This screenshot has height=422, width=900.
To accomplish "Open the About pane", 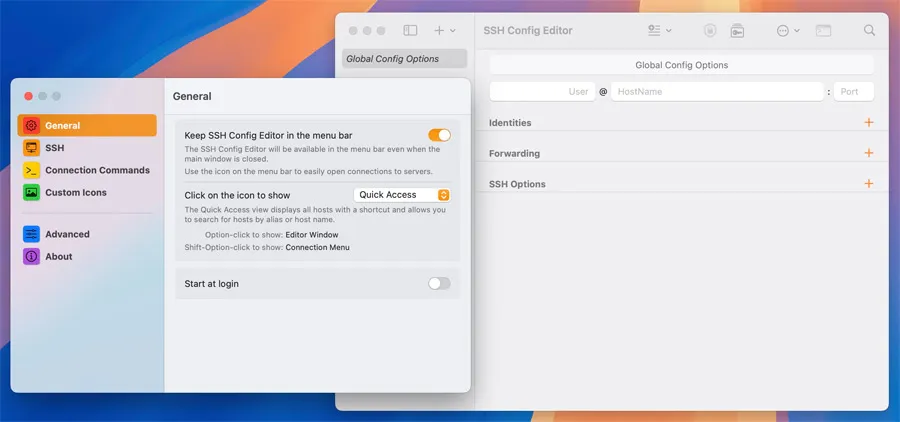I will [58, 256].
